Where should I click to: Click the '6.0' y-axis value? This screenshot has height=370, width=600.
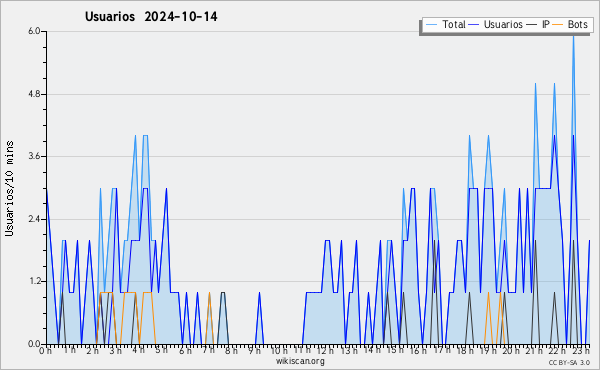34,31
